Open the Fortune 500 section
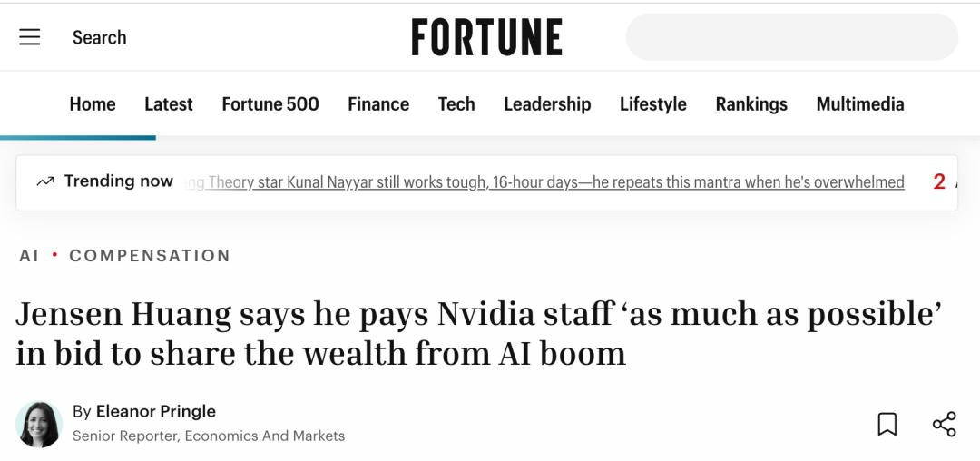980x461 pixels. pos(270,103)
